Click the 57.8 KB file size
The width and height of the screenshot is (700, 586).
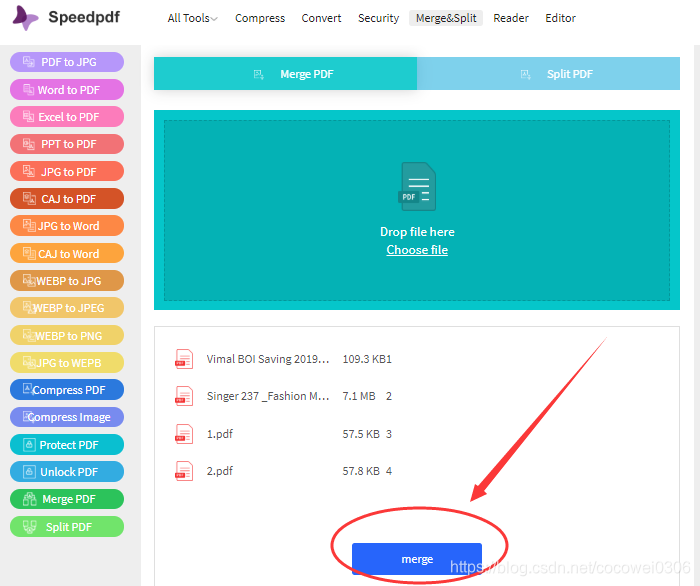(361, 471)
